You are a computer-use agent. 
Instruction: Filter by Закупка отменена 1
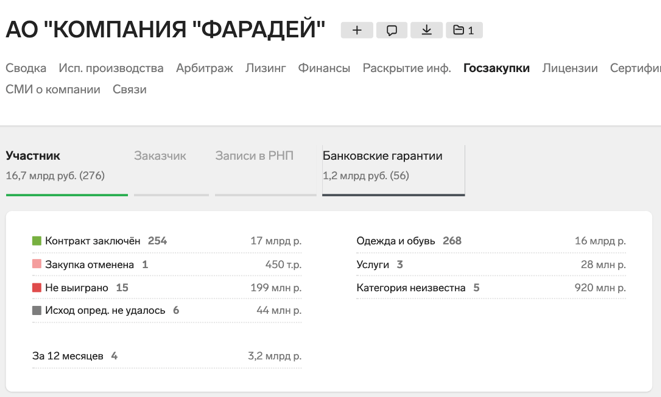tap(167, 264)
